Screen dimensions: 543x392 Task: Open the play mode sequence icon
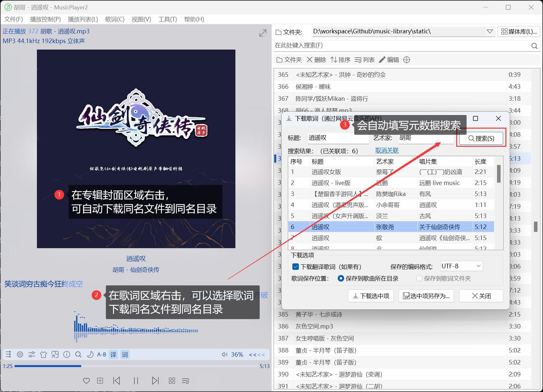tap(8, 354)
